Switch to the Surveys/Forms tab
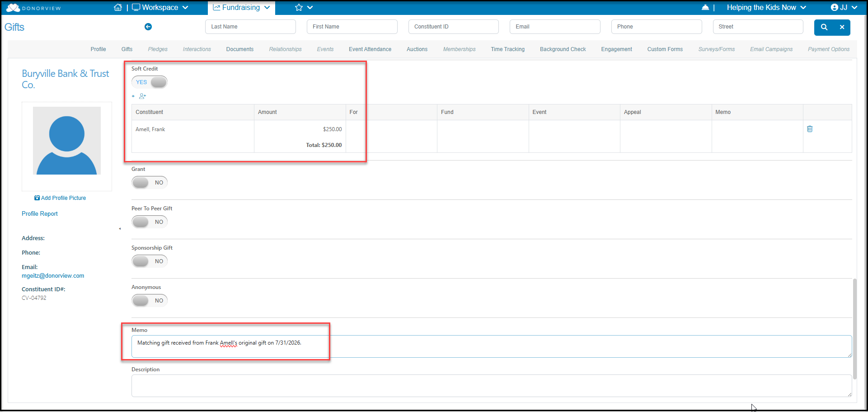 coord(717,49)
